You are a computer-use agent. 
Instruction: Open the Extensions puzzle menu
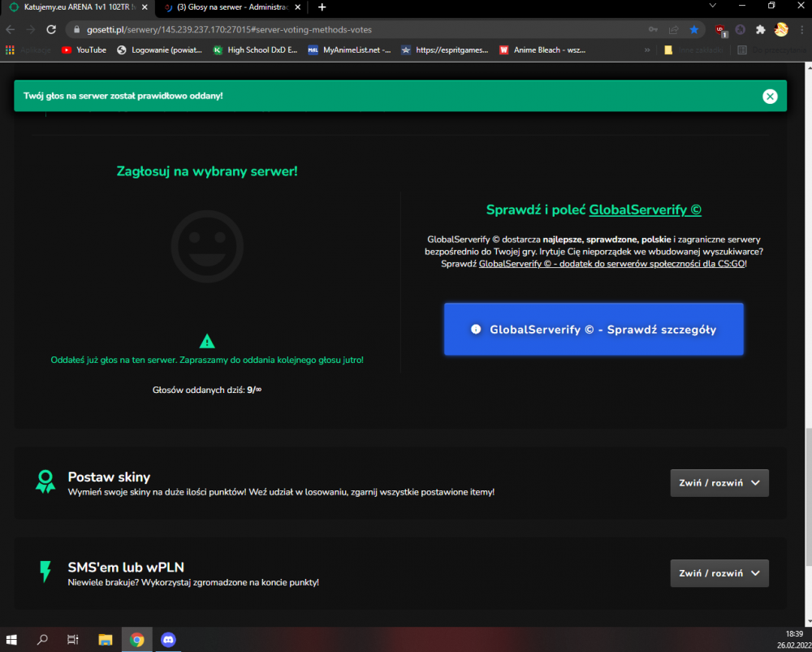(x=761, y=29)
